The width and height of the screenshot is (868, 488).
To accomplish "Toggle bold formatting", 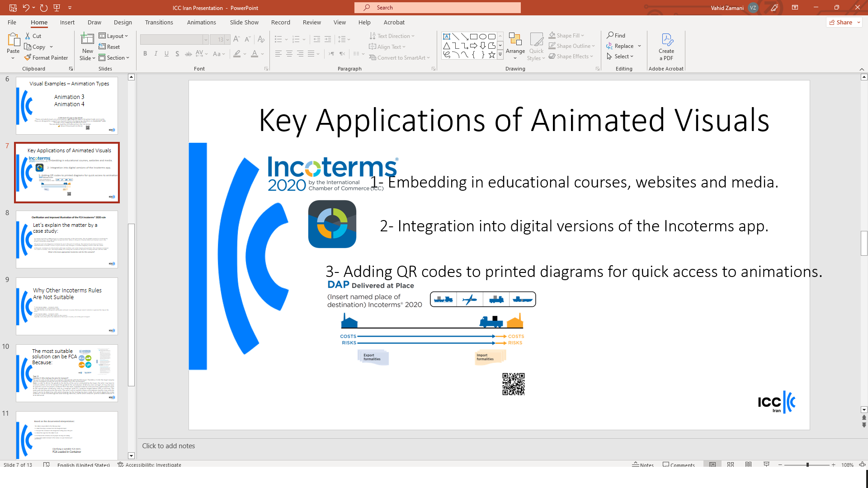I will 145,54.
